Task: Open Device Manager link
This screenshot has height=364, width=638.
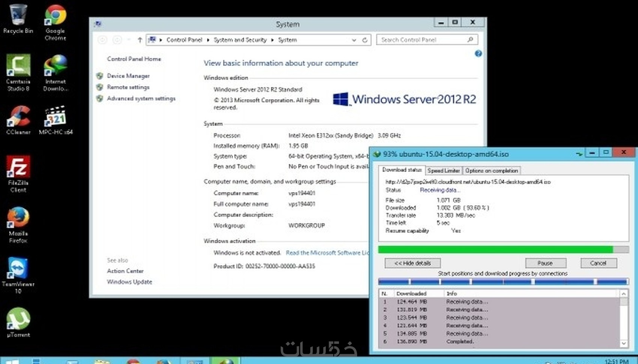Action: point(128,76)
